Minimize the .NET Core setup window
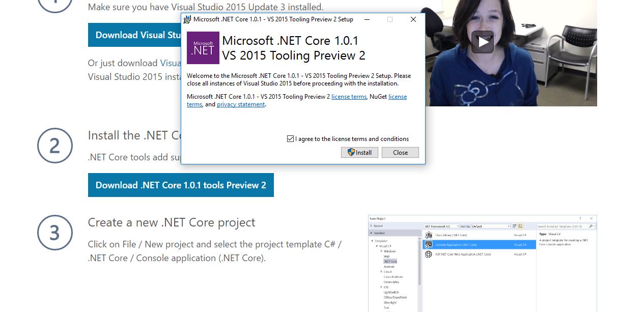Viewport: 644px width, 312px height. 367,19
